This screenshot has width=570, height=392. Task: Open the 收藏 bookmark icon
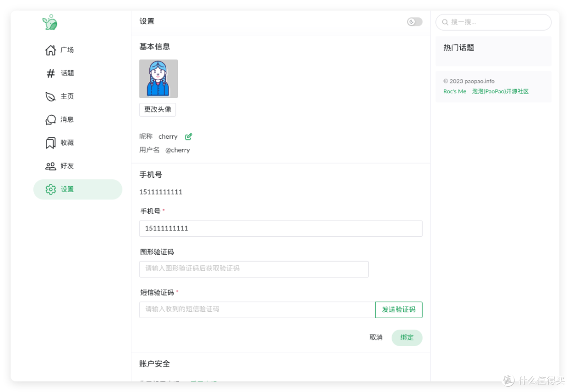[x=51, y=143]
